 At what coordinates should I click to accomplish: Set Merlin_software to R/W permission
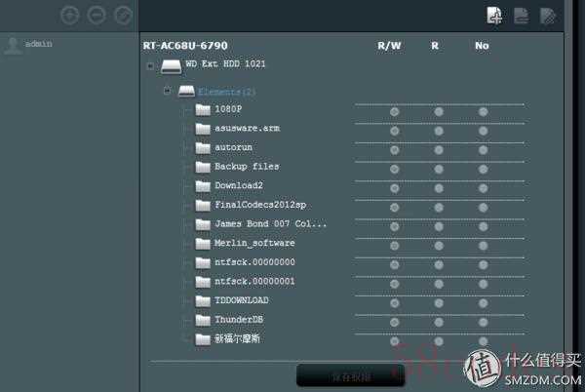(x=394, y=246)
